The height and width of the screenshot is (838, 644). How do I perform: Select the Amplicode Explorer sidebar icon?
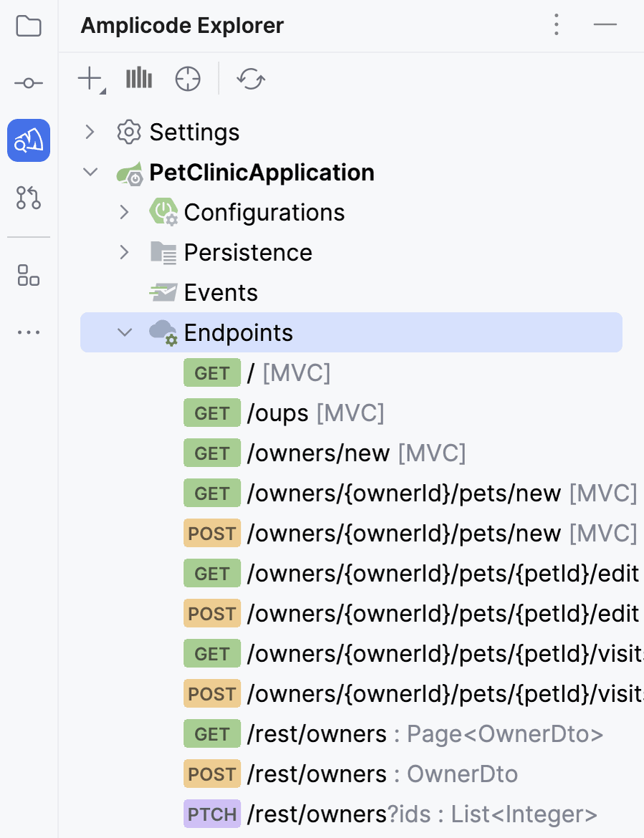(29, 140)
